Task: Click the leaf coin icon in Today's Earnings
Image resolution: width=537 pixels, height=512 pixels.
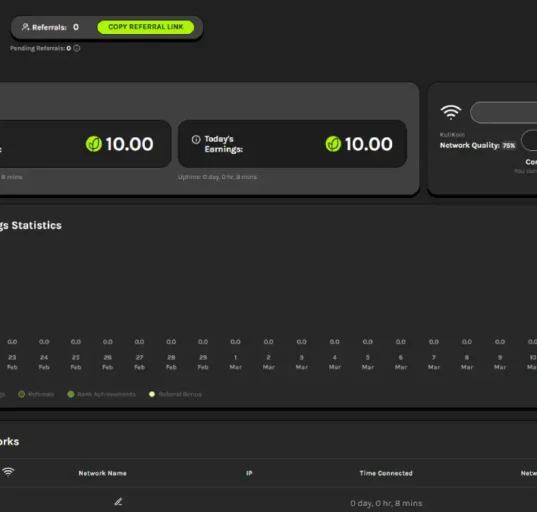Action: coord(333,144)
